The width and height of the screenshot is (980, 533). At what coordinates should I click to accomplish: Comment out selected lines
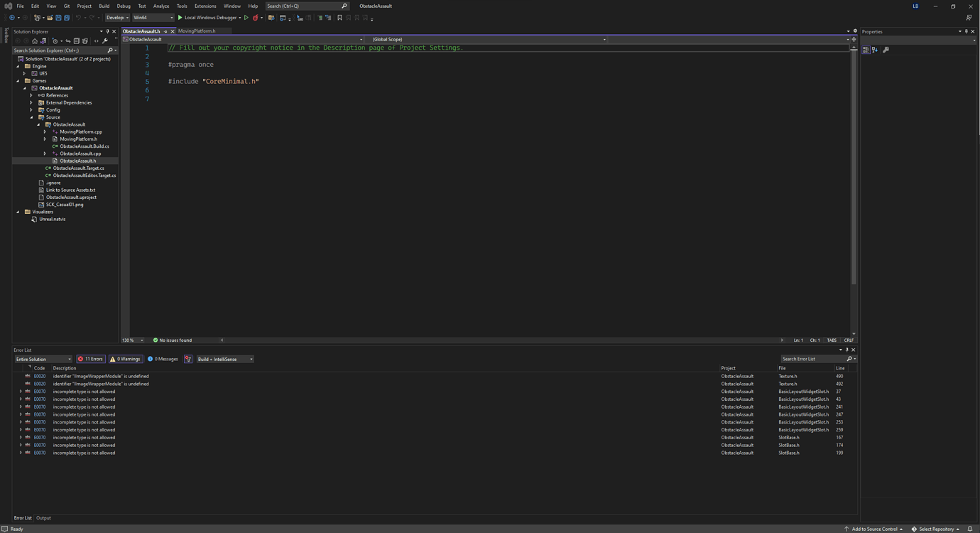320,18
